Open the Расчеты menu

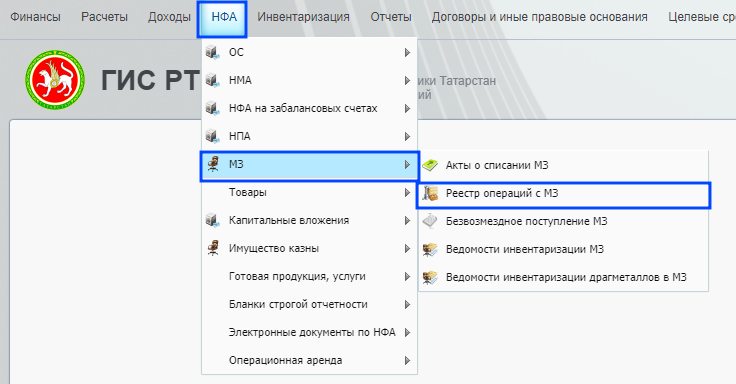click(104, 17)
